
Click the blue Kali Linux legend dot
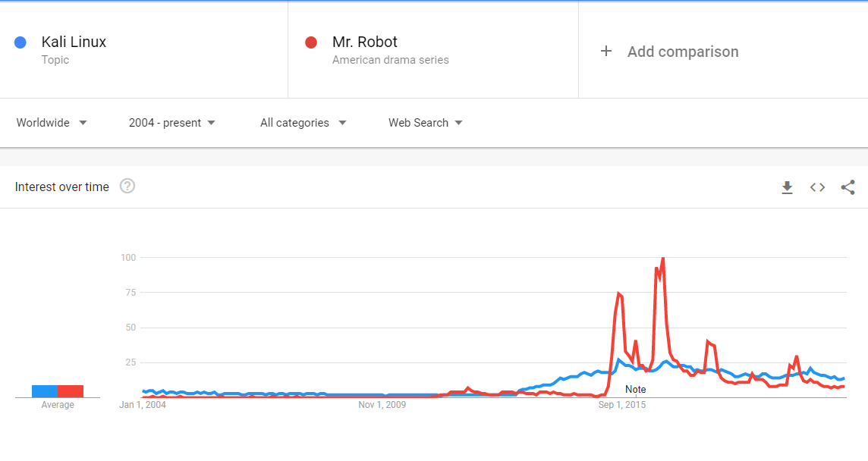(x=20, y=42)
